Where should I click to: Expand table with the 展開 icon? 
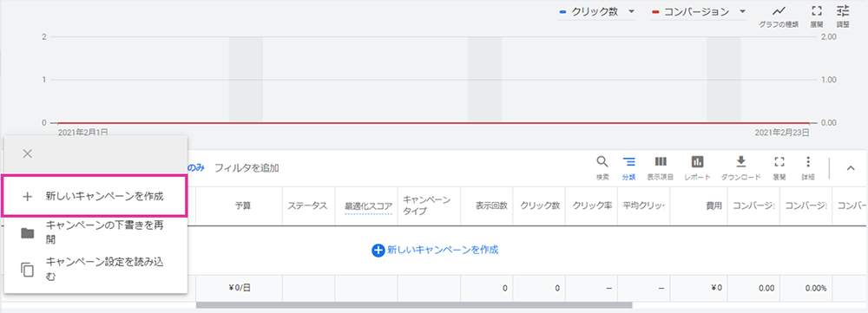point(779,167)
